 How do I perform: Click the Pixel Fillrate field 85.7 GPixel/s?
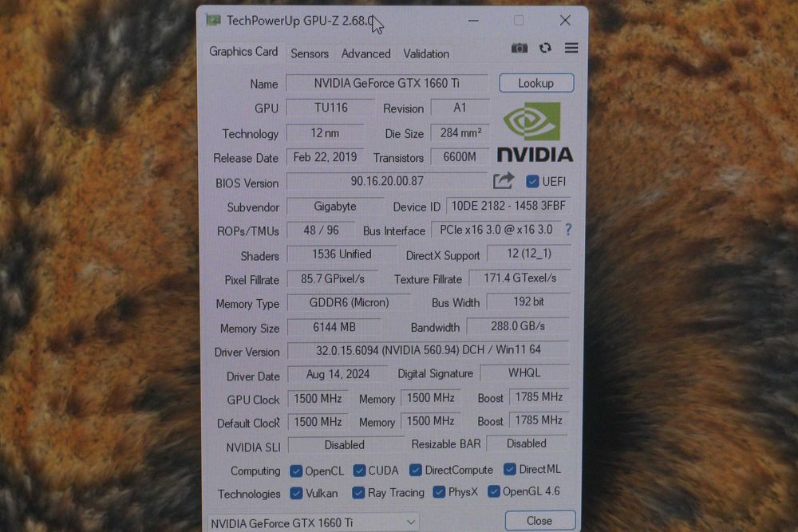coord(332,278)
